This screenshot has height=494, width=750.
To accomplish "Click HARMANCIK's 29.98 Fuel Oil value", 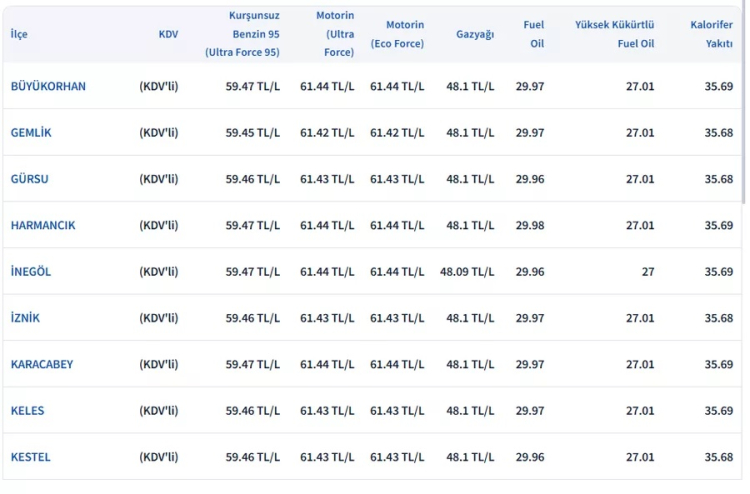I will 530,225.
